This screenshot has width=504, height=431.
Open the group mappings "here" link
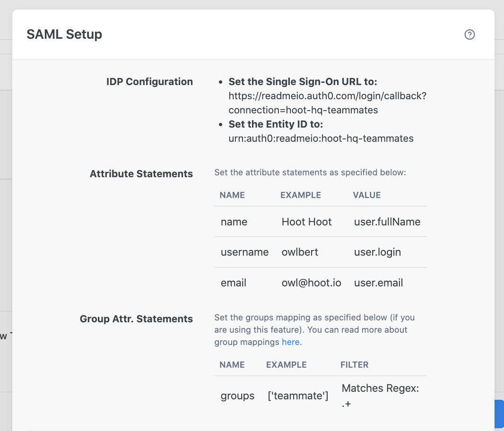291,342
